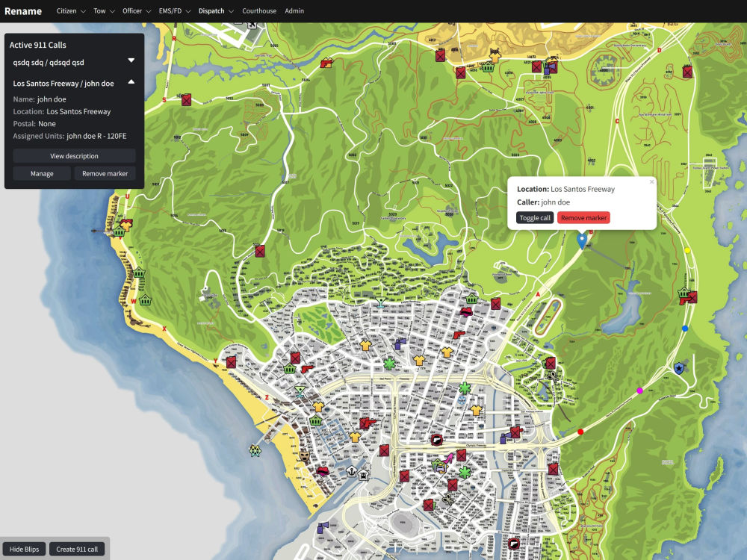This screenshot has width=747, height=560.
Task: Click the cocktail glass blip below the hillside houses
Action: (380, 303)
